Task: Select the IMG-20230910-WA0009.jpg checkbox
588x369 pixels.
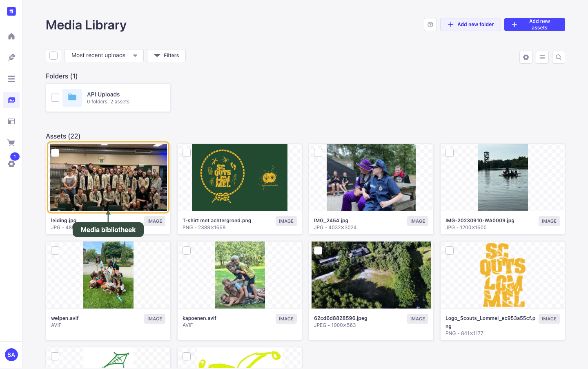Action: (x=450, y=153)
